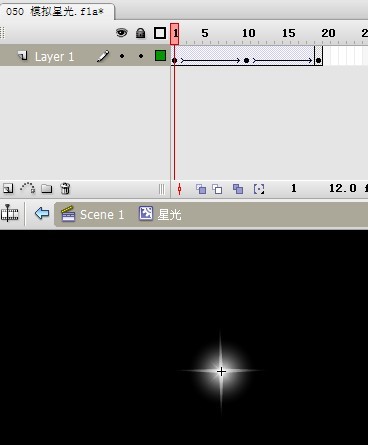Click the frame rate value 12.0
The image size is (368, 445).
tap(343, 188)
